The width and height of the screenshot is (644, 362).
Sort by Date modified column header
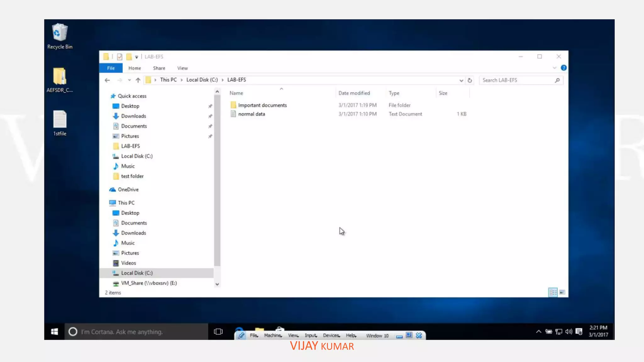(x=354, y=93)
